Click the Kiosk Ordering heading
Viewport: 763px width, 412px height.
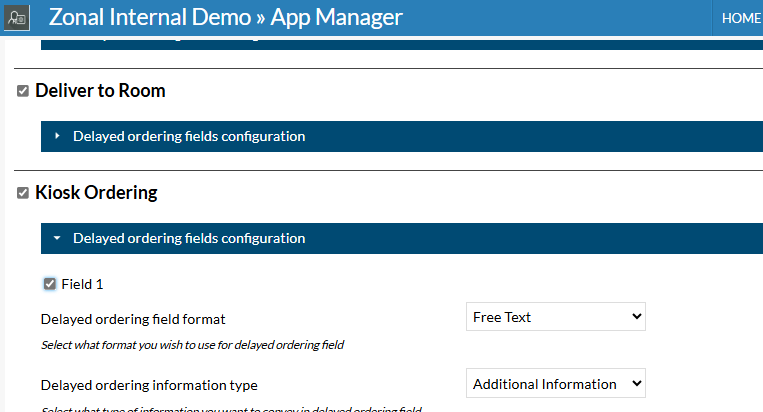pos(96,193)
